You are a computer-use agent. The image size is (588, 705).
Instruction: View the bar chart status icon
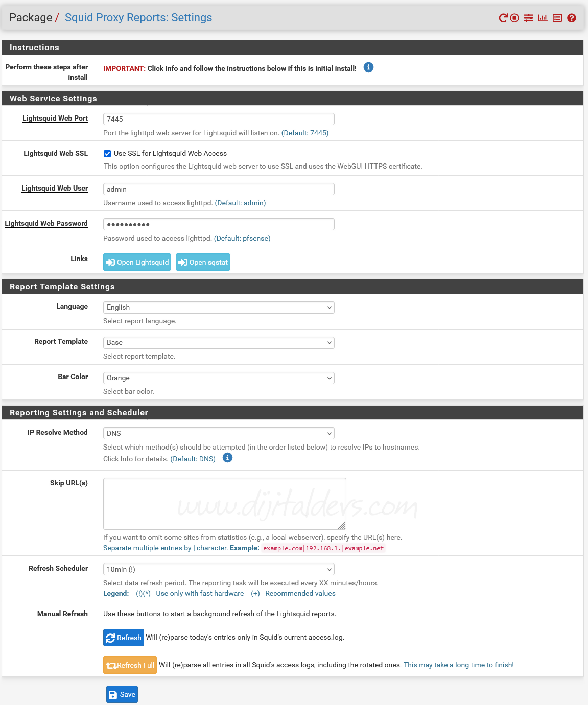click(543, 18)
